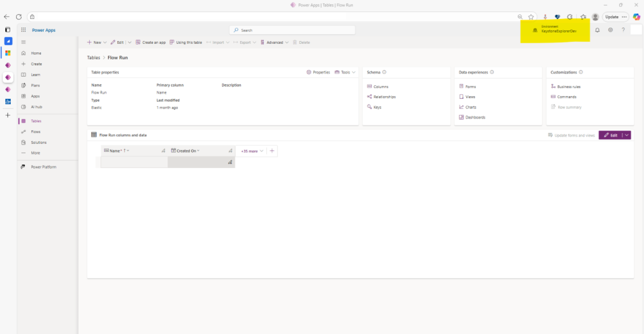This screenshot has height=334, width=644.
Task: Open the Export dropdown
Action: pos(245,42)
